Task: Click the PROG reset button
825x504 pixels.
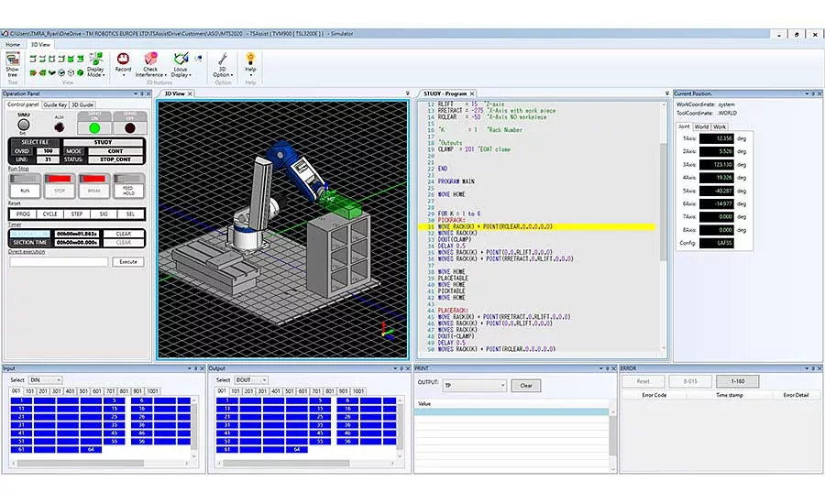Action: [23, 214]
